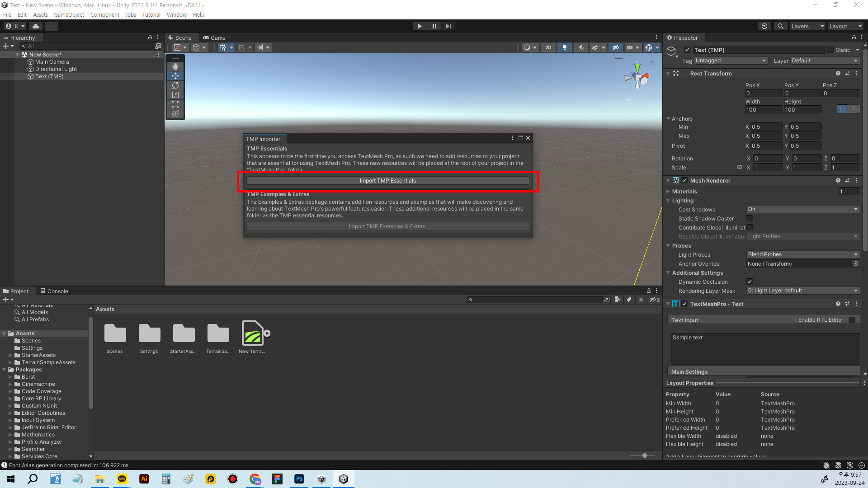Click Hierarchy add (+) button
This screenshot has height=488, width=868.
(x=6, y=46)
